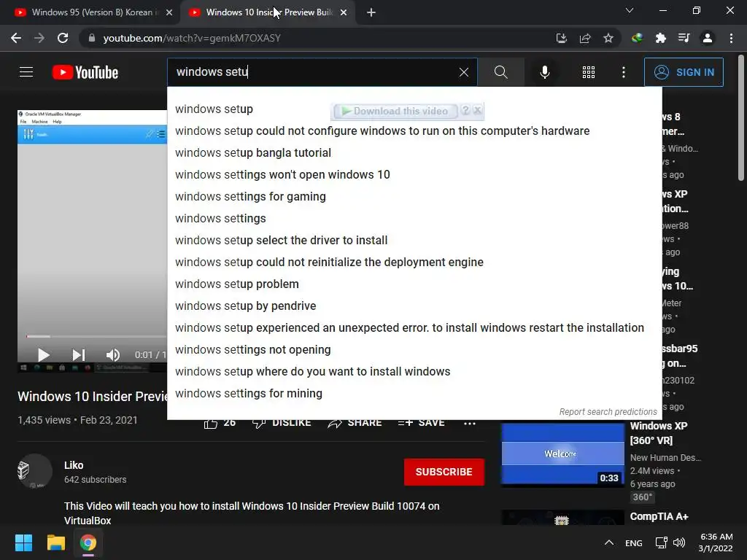Click the SHARE button under video
The height and width of the screenshot is (560, 747).
[355, 423]
